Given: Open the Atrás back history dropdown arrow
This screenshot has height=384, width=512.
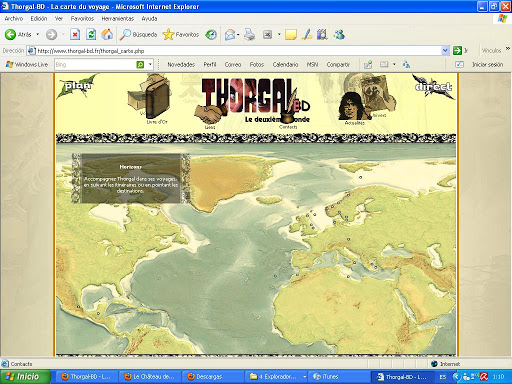Looking at the screenshot, I should [x=38, y=34].
